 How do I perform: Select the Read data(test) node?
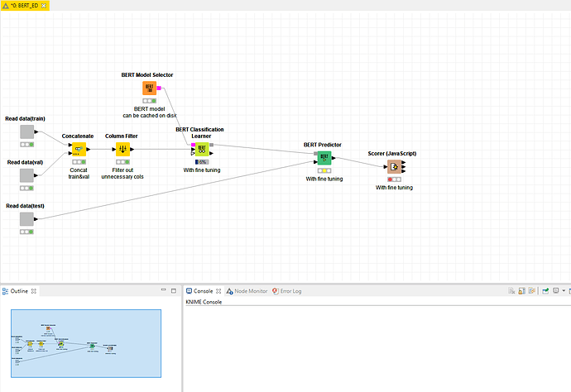click(26, 219)
